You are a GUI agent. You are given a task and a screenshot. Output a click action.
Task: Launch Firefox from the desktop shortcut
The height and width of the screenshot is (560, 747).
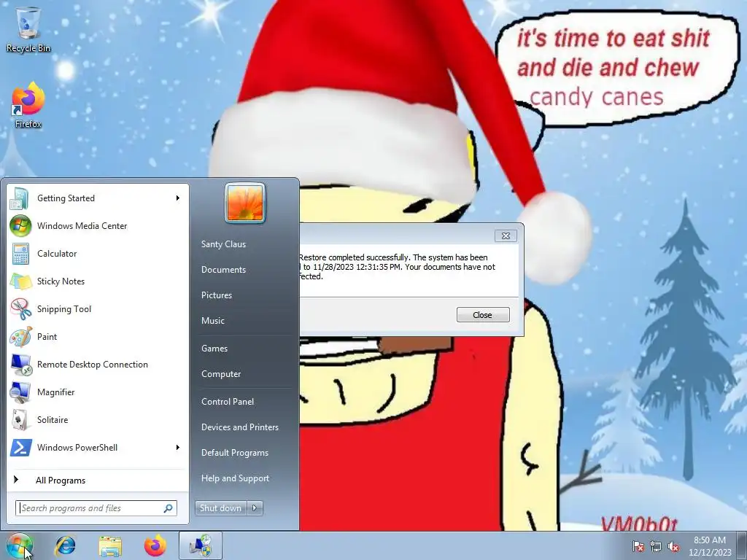pyautogui.click(x=28, y=105)
